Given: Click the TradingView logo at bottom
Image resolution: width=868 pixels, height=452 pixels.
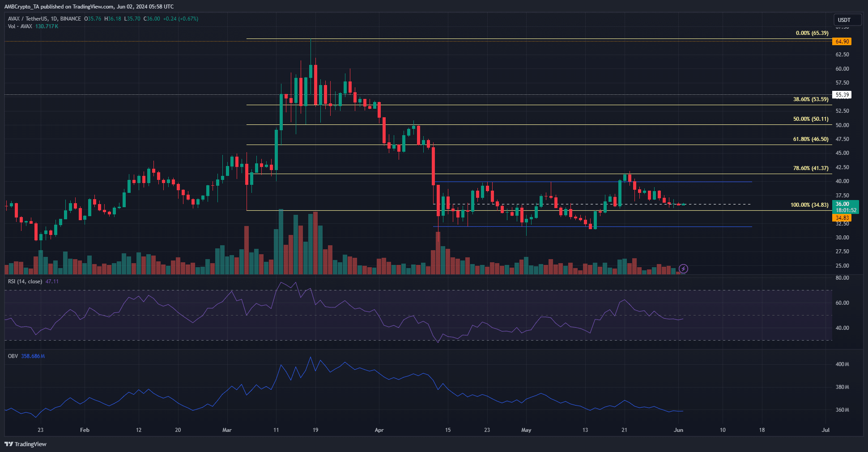Looking at the screenshot, I should 26,444.
